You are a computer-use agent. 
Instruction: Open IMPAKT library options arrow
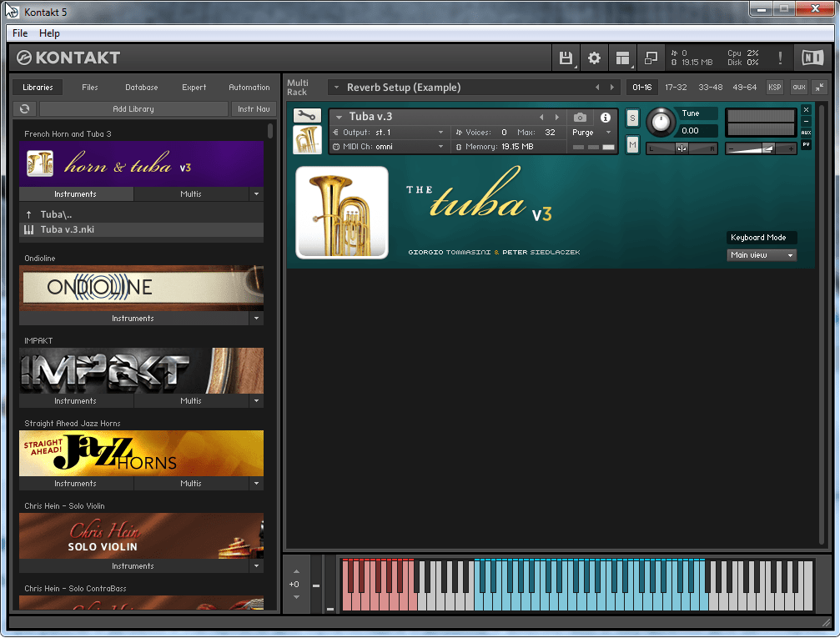(x=257, y=400)
